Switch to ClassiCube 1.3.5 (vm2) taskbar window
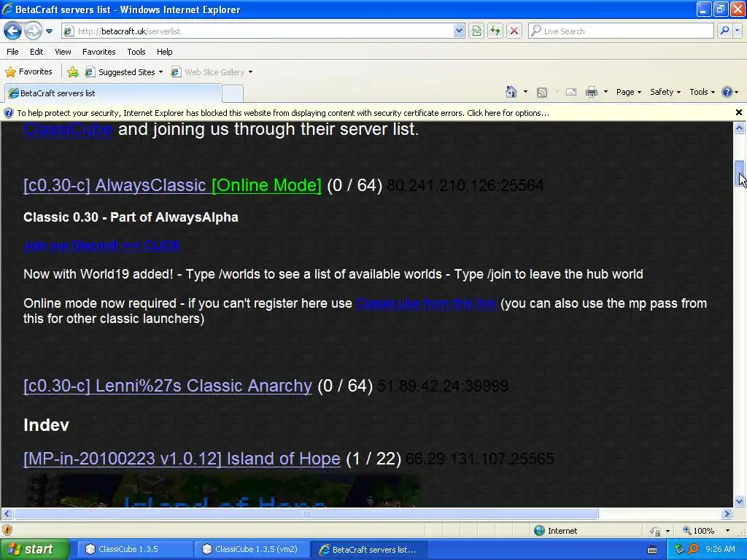 252,549
